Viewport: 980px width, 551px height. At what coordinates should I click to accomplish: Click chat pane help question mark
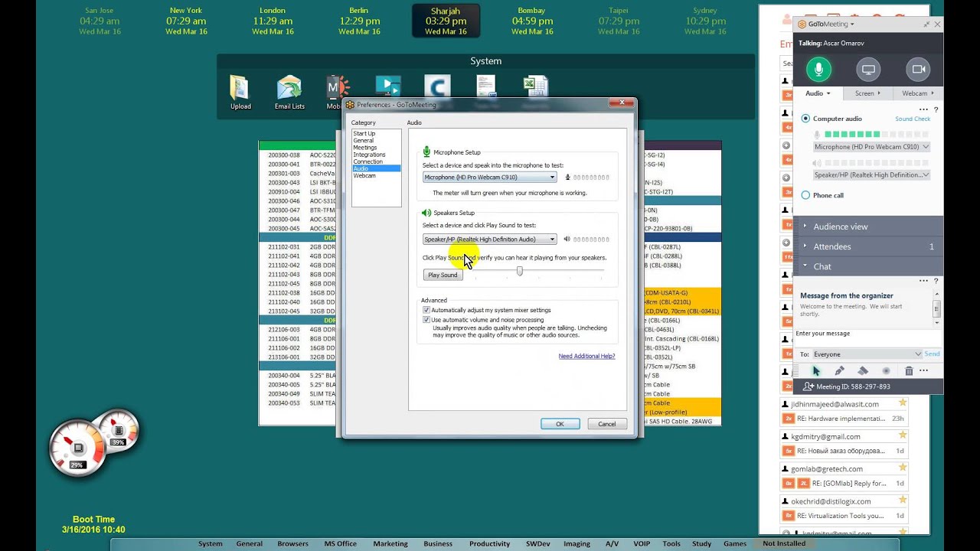pos(936,281)
